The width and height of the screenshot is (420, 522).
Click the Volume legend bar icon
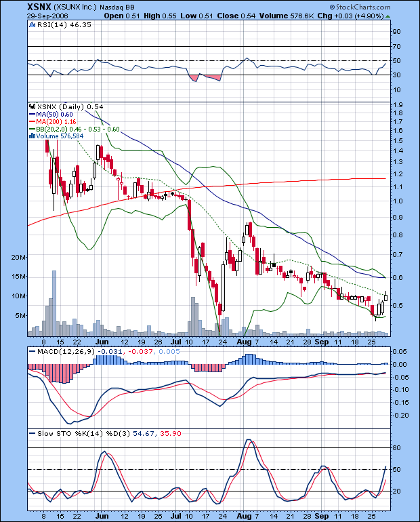coord(31,136)
